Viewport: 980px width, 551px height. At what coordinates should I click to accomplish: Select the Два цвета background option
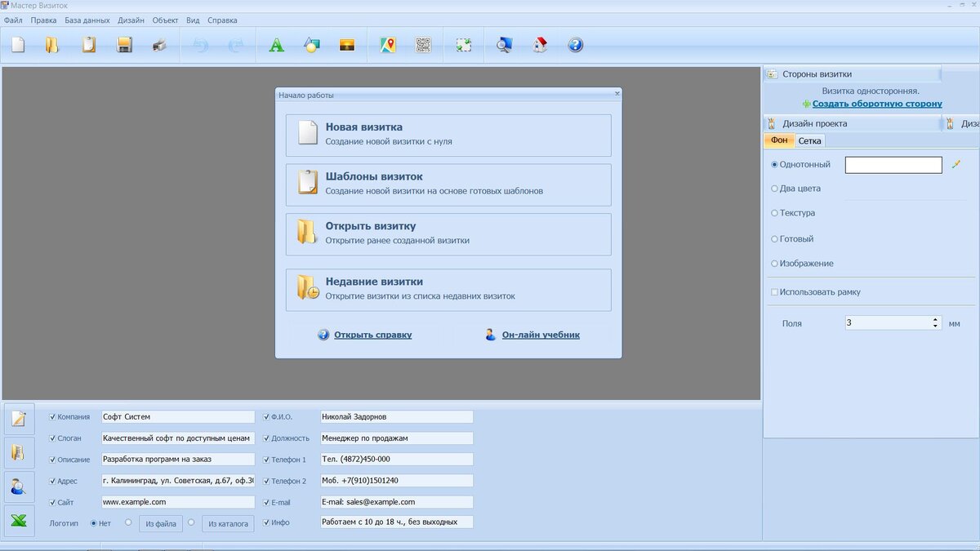click(775, 189)
